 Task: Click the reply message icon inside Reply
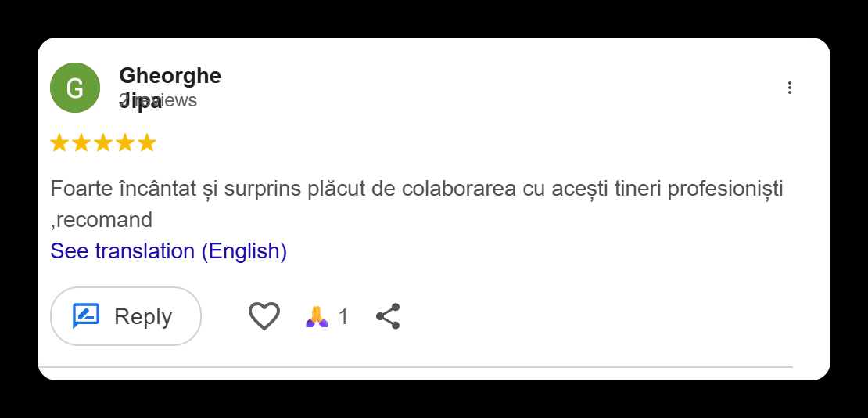coord(86,316)
